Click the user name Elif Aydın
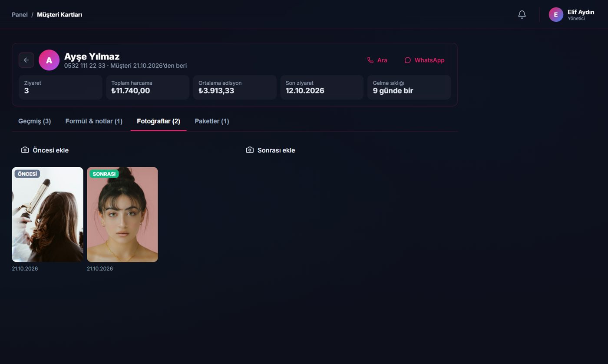The width and height of the screenshot is (608, 364). pos(581,12)
